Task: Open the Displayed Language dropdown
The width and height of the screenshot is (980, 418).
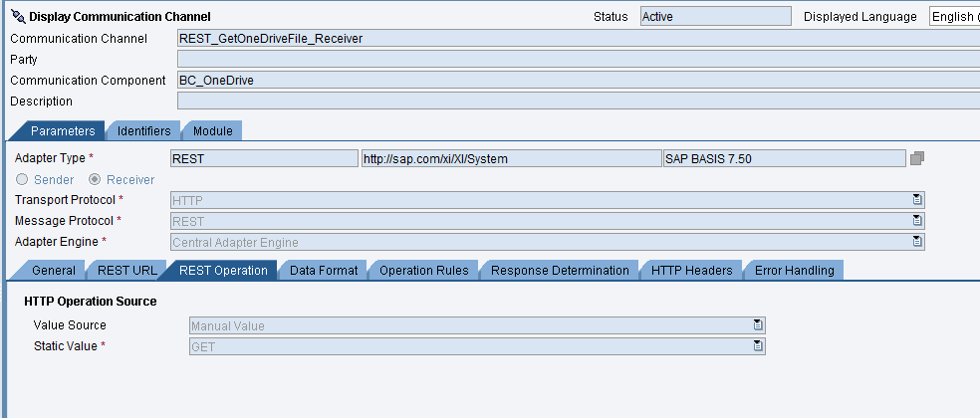Action: click(x=954, y=17)
